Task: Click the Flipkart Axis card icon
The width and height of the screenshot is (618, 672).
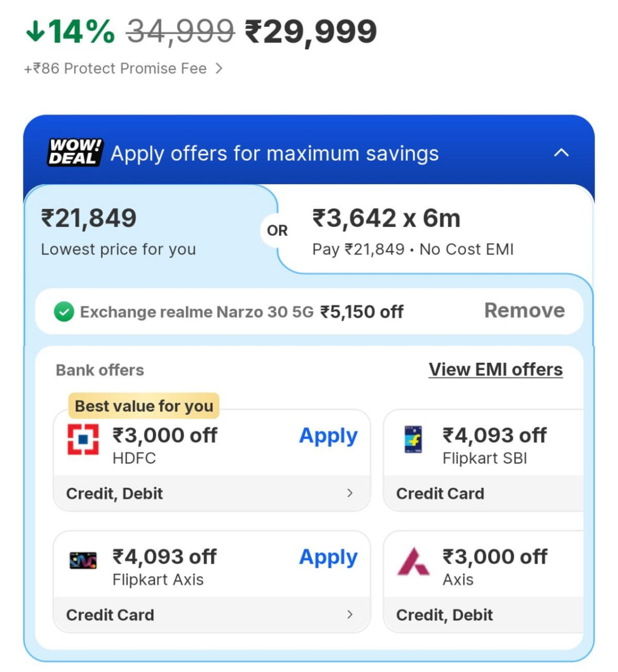Action: (x=83, y=561)
